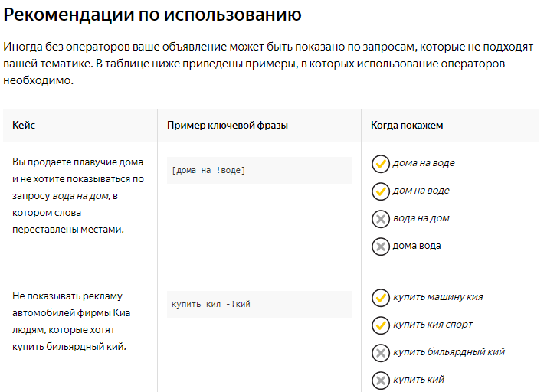Click the checkmark icon beside 'дом на воде'
Screen dimensions: 557x392
pyautogui.click(x=381, y=191)
